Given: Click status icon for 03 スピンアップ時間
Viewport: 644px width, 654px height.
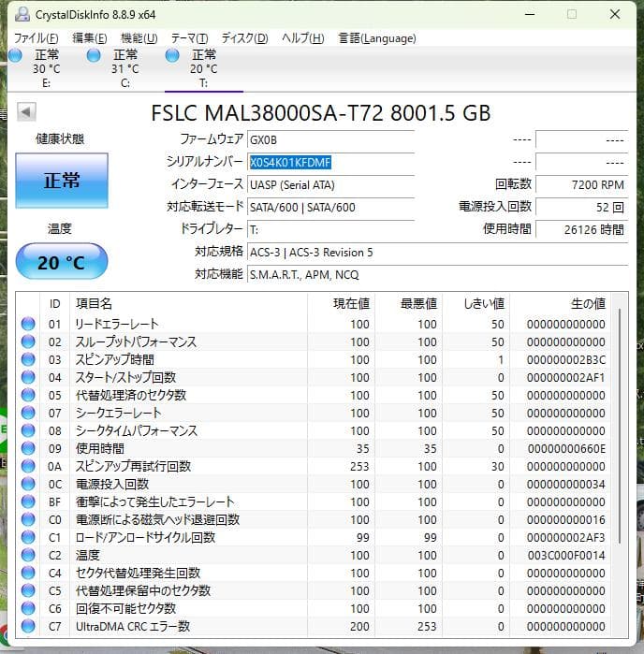Looking at the screenshot, I should point(28,359).
